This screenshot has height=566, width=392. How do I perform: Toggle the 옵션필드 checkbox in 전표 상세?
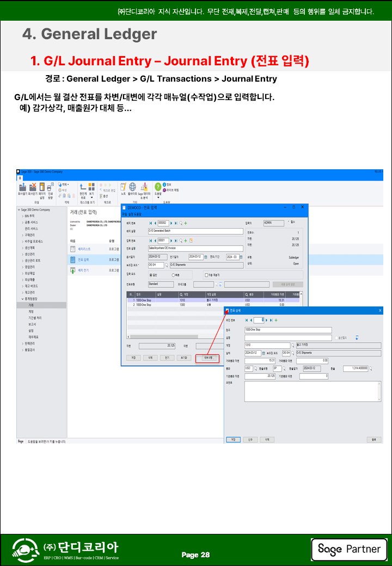pos(337,338)
